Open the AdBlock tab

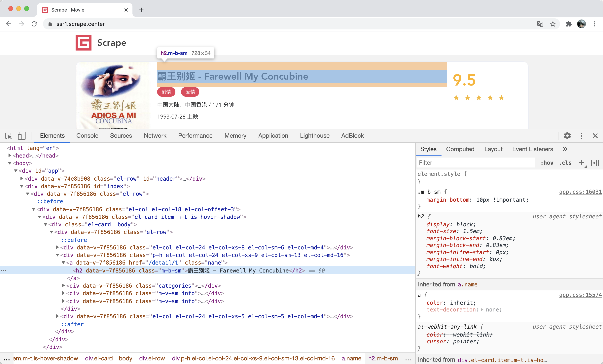tap(352, 136)
